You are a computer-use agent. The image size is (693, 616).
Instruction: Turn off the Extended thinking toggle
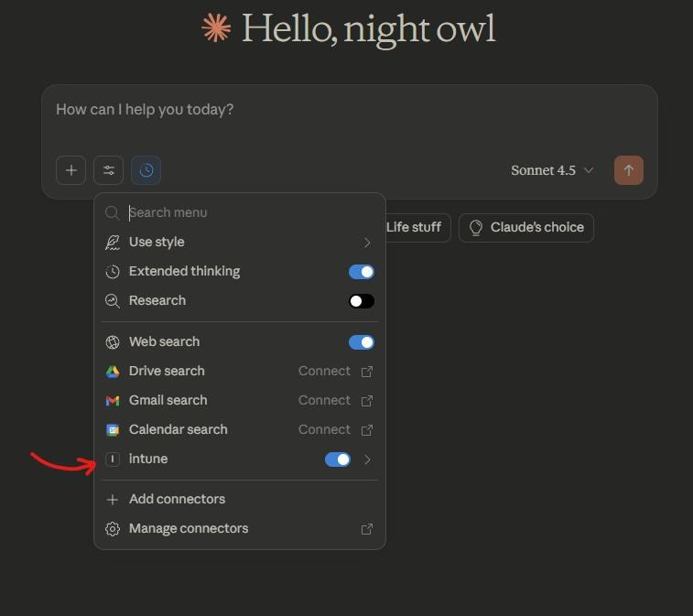(362, 272)
